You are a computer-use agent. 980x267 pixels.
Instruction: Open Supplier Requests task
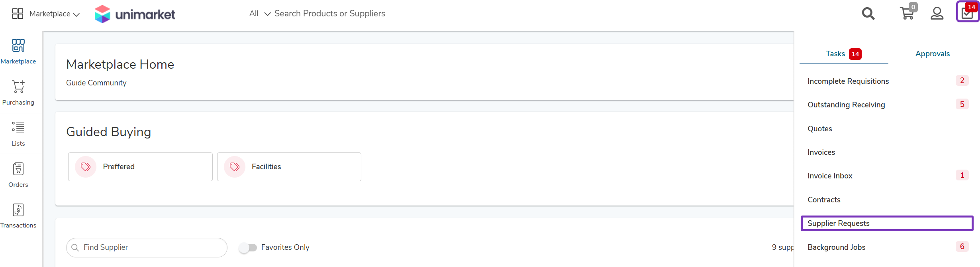[x=887, y=223]
